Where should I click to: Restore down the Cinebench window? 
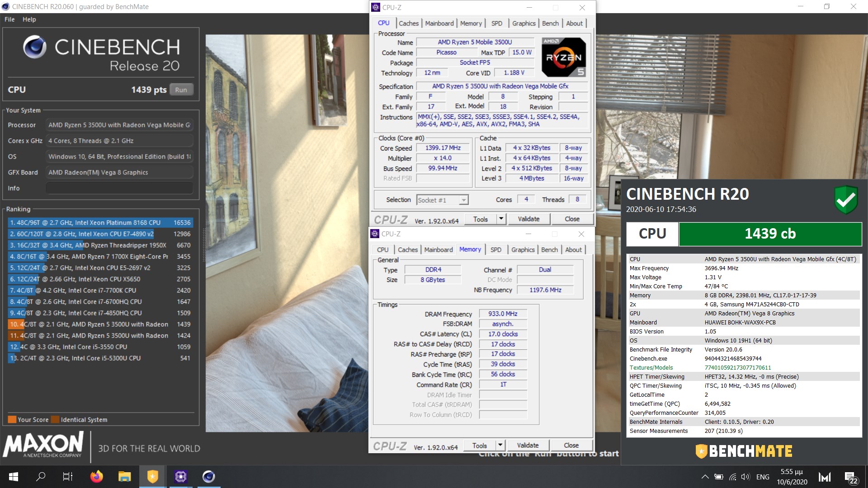coord(827,7)
